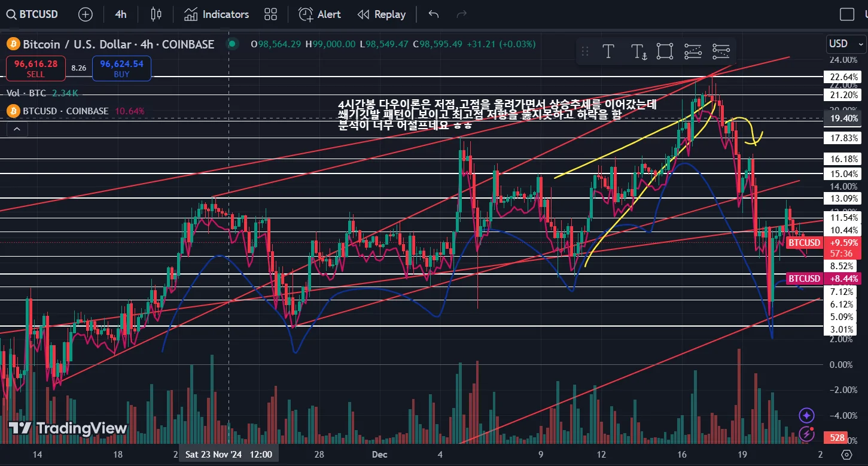Select the Anchored Text tool

[639, 51]
